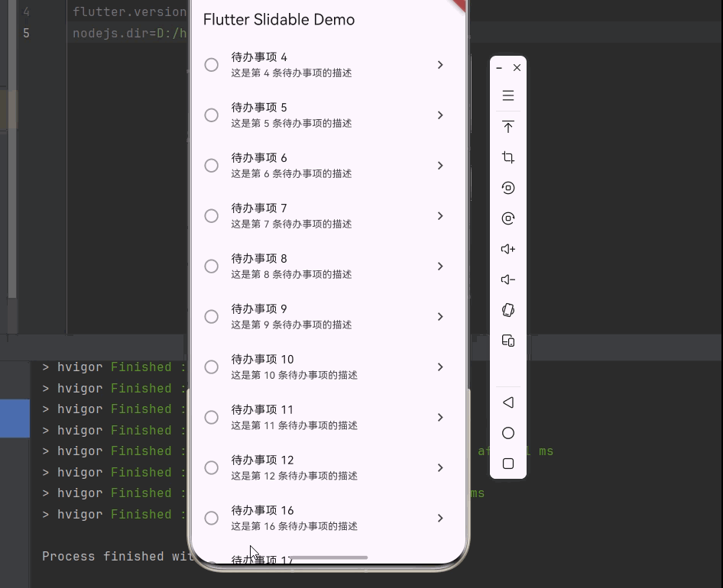Click description 这是第 7 条待办事项的描述
The image size is (723, 588).
pos(291,224)
